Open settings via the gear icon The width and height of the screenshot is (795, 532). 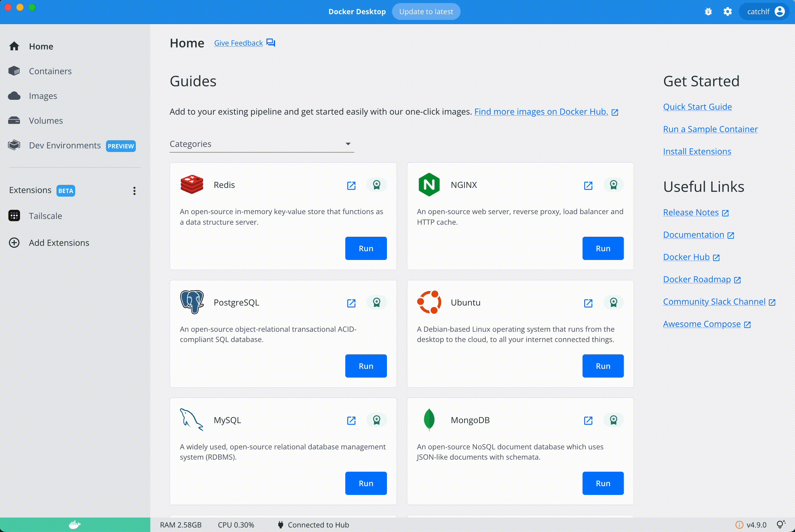point(727,11)
